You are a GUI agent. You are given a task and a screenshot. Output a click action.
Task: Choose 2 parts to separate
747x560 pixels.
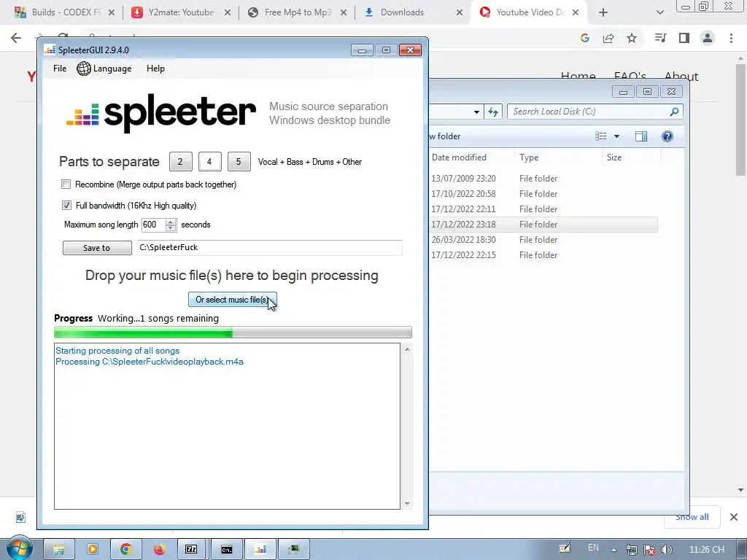coord(181,161)
